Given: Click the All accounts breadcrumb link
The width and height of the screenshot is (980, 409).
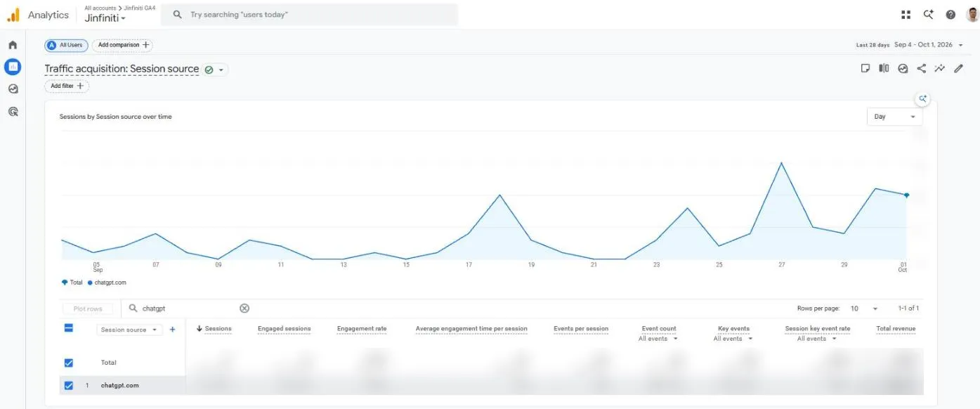Looking at the screenshot, I should [99, 8].
